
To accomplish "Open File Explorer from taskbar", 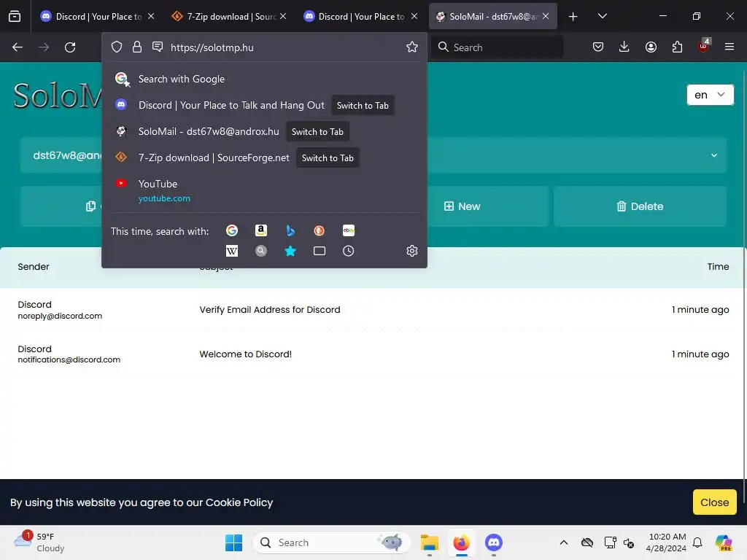I will tap(429, 542).
